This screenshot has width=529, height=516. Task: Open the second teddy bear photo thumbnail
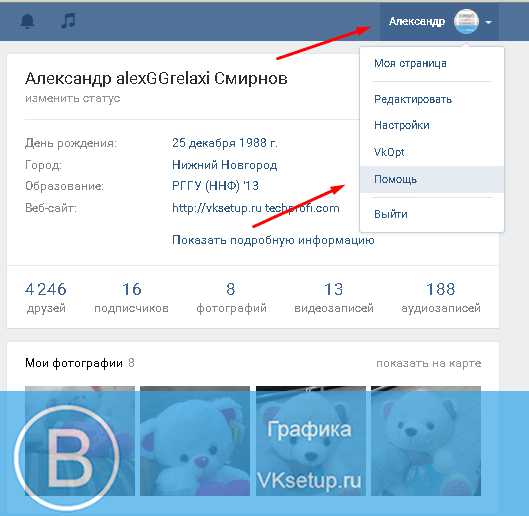pyautogui.click(x=195, y=441)
